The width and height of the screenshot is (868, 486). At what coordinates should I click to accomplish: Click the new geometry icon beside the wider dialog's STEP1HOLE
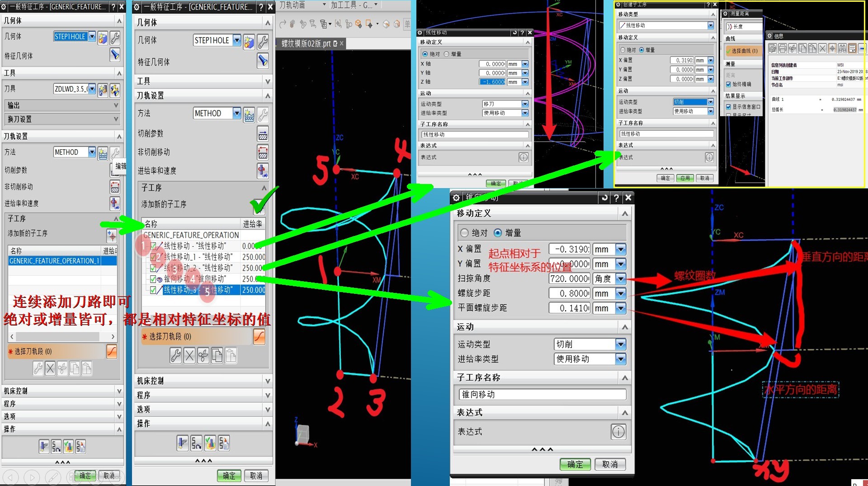[249, 41]
